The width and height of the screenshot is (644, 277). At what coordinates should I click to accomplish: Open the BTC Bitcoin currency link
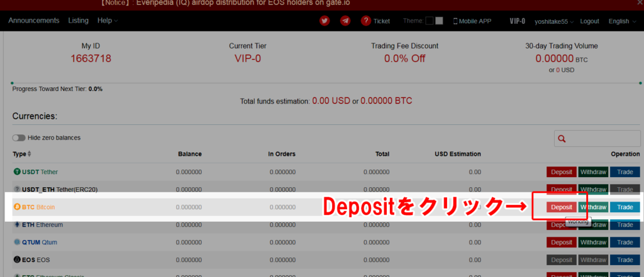[38, 207]
